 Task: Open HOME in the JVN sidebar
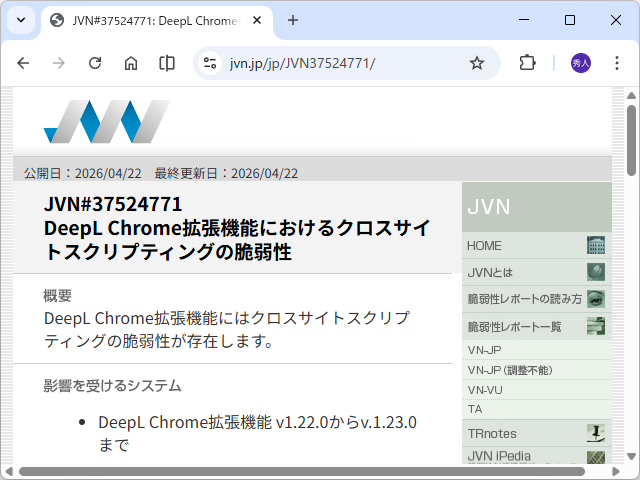537,245
